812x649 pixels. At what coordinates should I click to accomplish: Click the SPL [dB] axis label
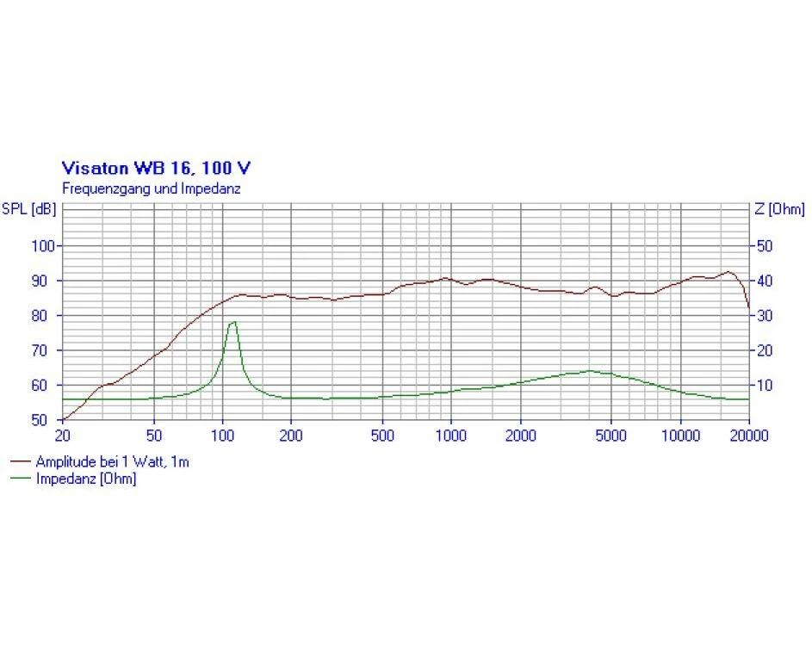point(28,209)
